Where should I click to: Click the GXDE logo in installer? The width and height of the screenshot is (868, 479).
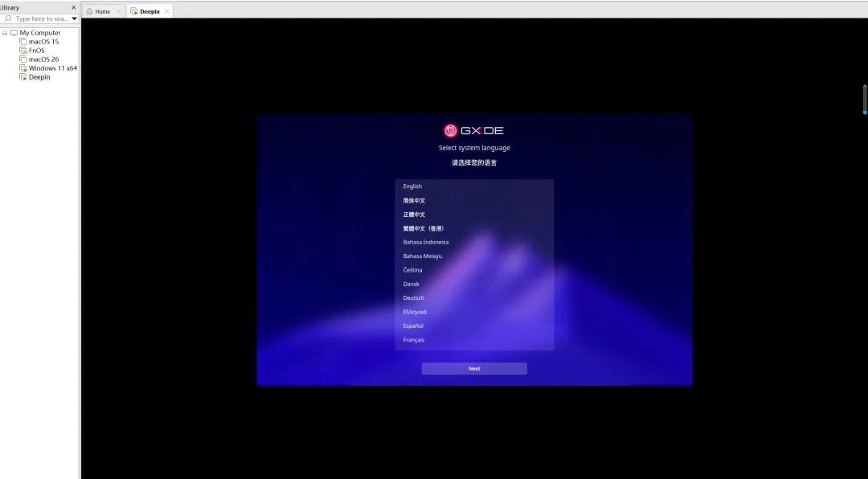[474, 131]
